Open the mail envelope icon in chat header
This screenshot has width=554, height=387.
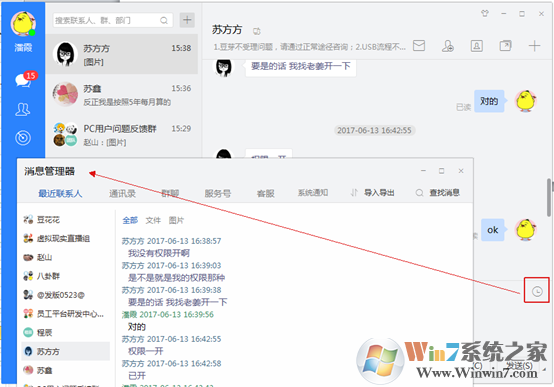point(419,46)
